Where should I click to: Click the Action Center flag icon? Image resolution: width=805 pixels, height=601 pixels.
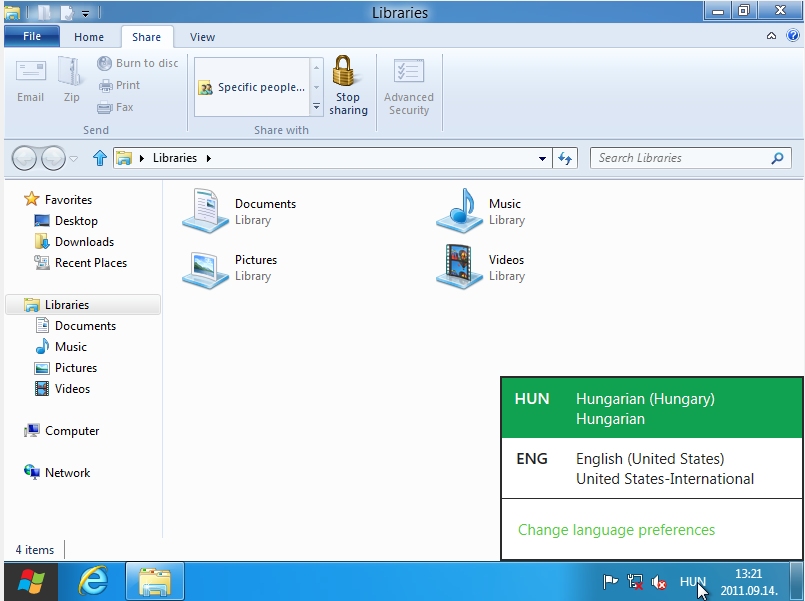point(610,581)
